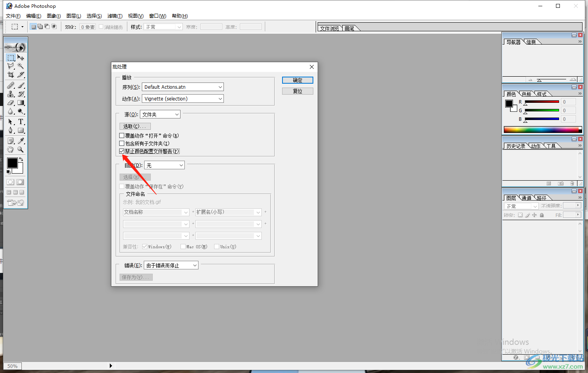Open the 序列 dropdown showing Default Actions.atn
The height and width of the screenshot is (373, 588).
[183, 87]
